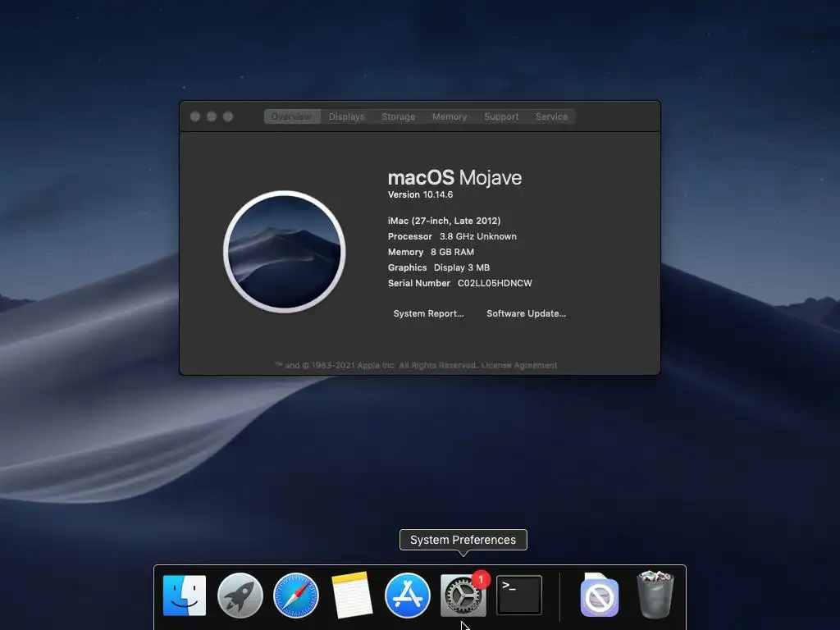This screenshot has height=630, width=840.
Task: Select serial number C02LL05HDNCW
Action: click(495, 283)
